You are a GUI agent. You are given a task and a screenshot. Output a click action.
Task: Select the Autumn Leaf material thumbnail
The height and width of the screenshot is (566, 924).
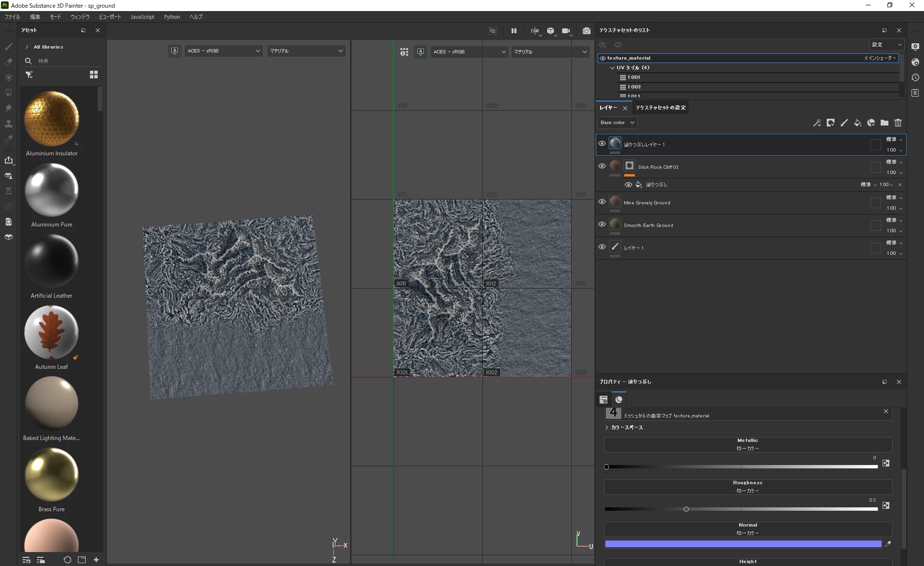point(51,333)
